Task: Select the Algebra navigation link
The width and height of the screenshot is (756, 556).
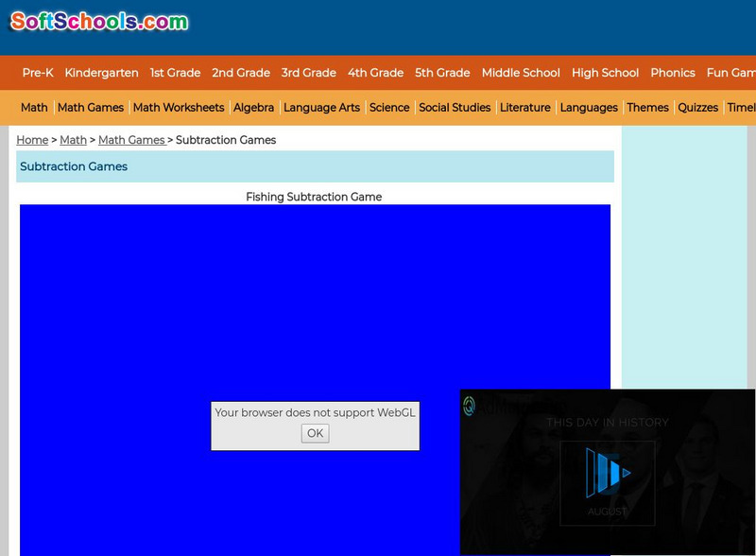Action: click(x=253, y=107)
